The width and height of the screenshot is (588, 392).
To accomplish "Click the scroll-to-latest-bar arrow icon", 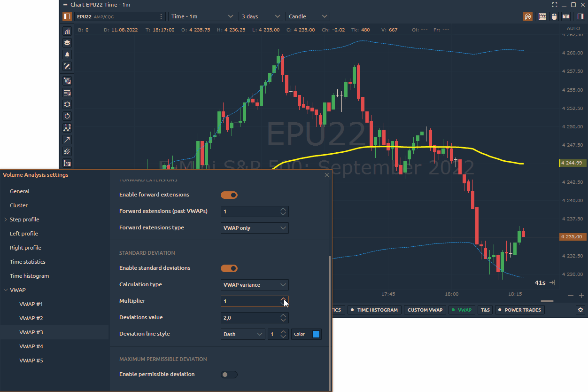I will click(552, 282).
